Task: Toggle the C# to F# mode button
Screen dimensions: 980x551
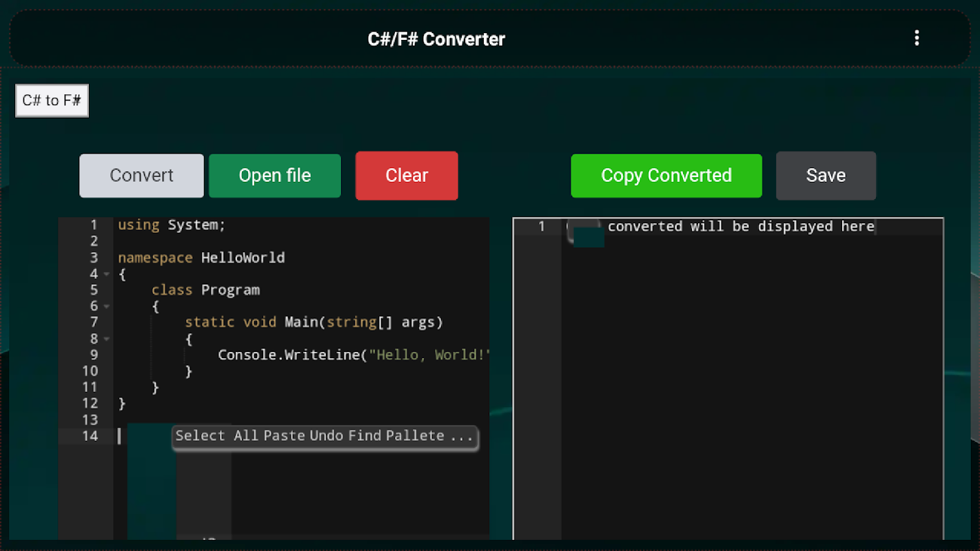Action: click(52, 101)
